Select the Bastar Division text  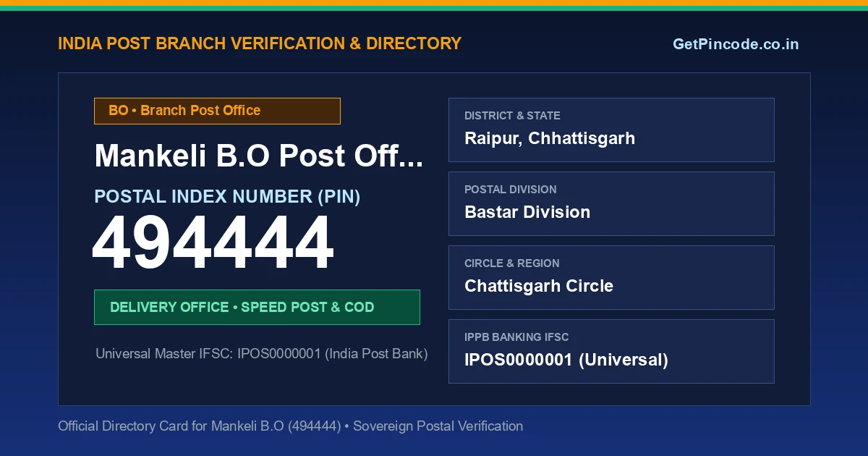point(527,212)
